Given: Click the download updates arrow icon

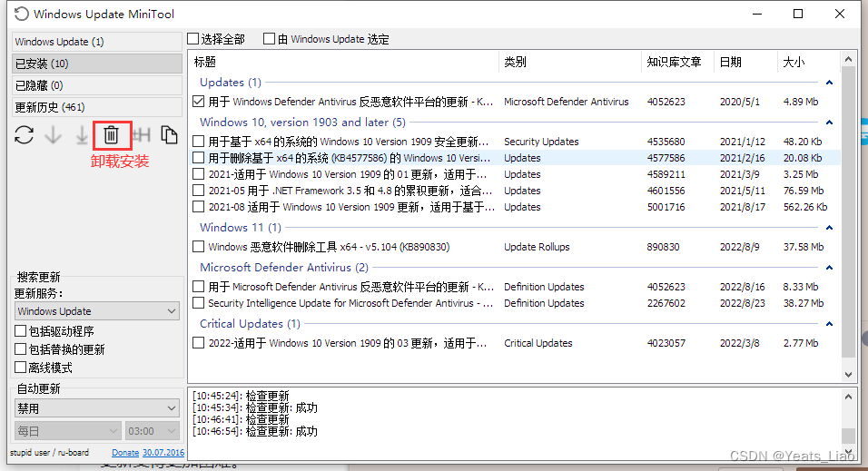Looking at the screenshot, I should point(54,135).
